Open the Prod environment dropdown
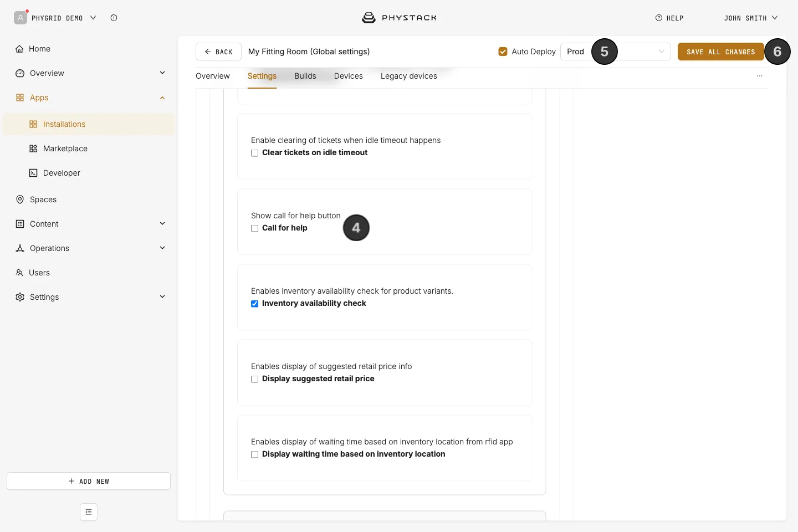798x532 pixels. click(616, 52)
